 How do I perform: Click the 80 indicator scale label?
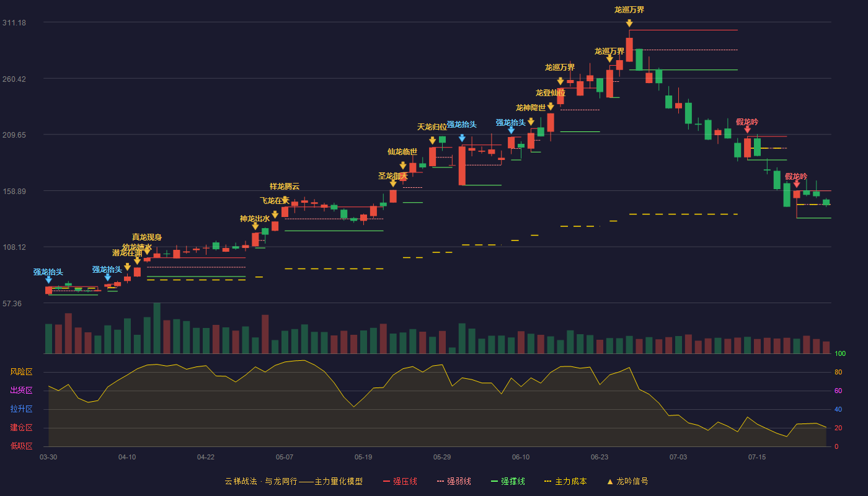(838, 372)
